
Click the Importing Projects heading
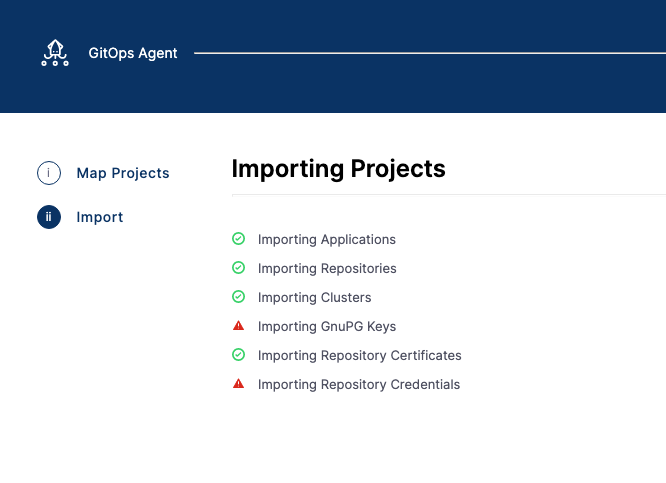pyautogui.click(x=338, y=168)
